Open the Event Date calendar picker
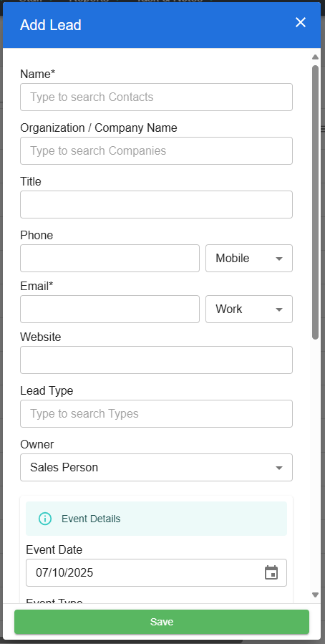Screen dimensions: 325x644 (x=271, y=572)
